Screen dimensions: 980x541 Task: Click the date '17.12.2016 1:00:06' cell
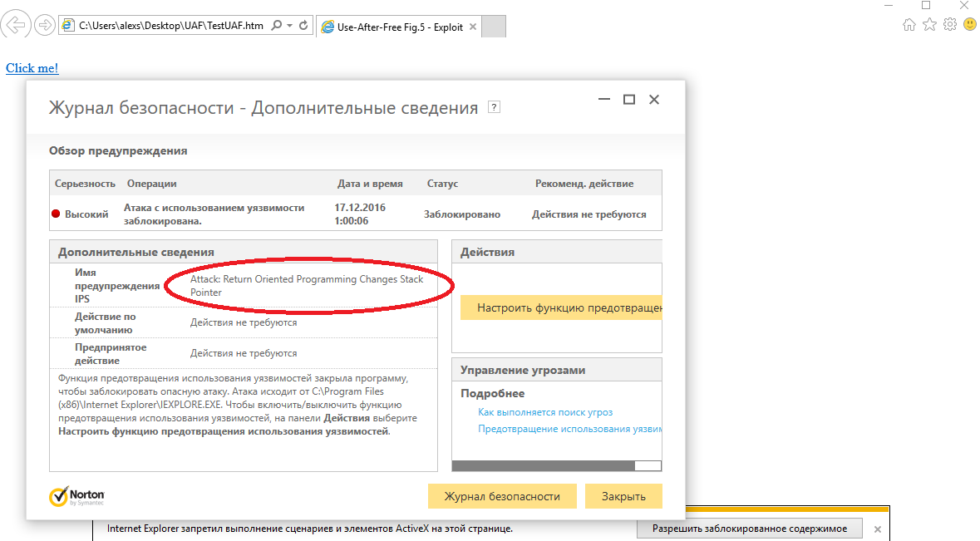(x=360, y=214)
